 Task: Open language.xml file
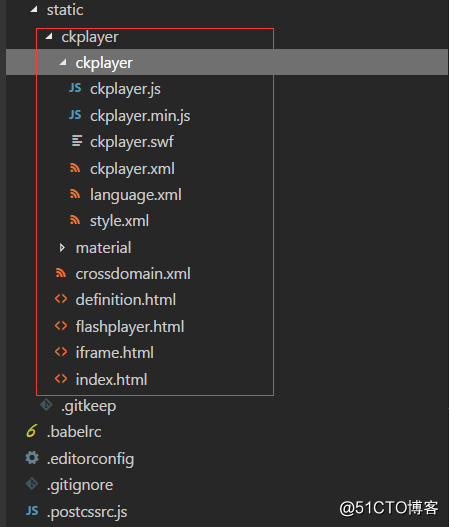point(136,195)
